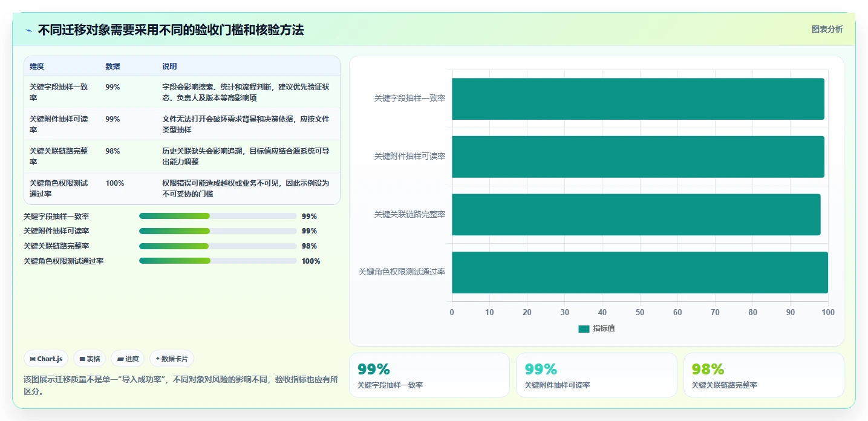Click the x-axis tick label 0

coord(452,312)
